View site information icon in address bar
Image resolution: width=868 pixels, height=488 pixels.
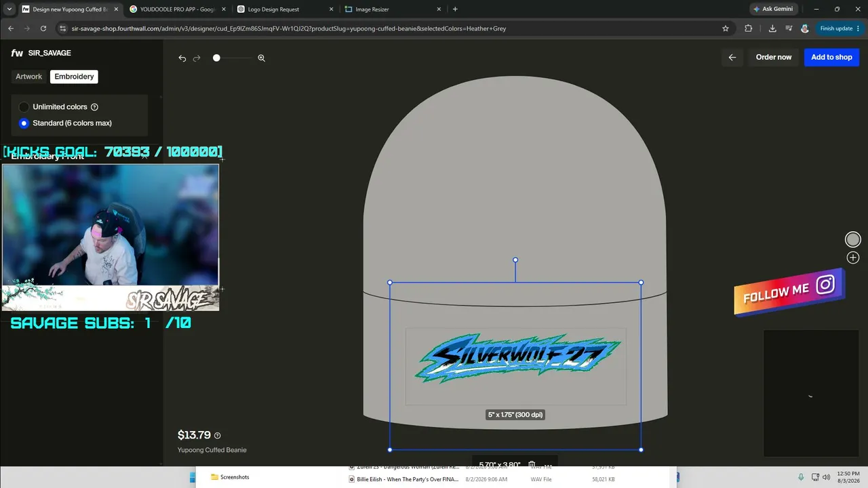pos(63,28)
